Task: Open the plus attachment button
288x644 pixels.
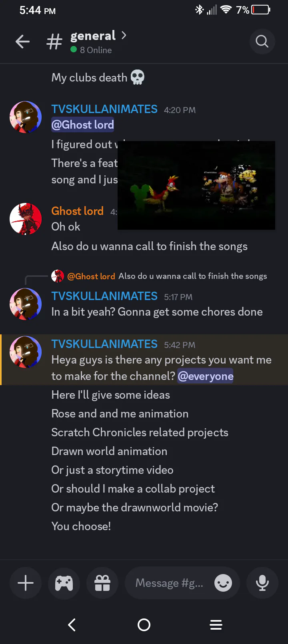Action: click(26, 583)
